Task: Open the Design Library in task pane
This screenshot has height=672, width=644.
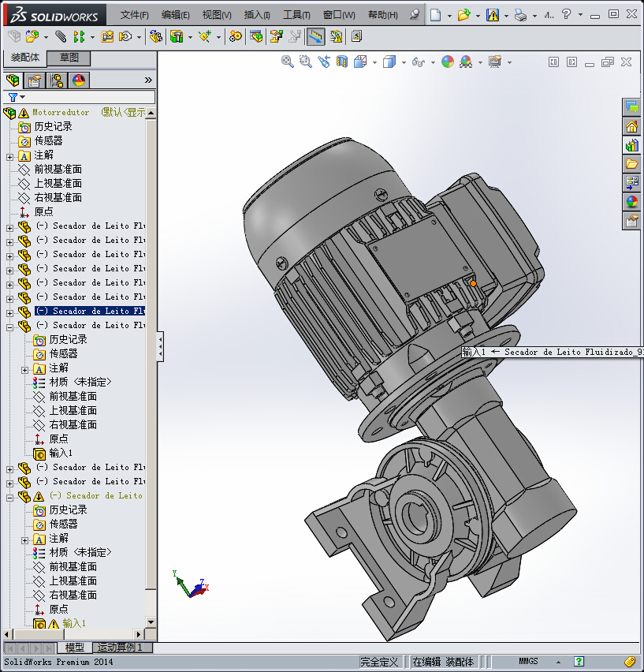Action: pyautogui.click(x=631, y=145)
